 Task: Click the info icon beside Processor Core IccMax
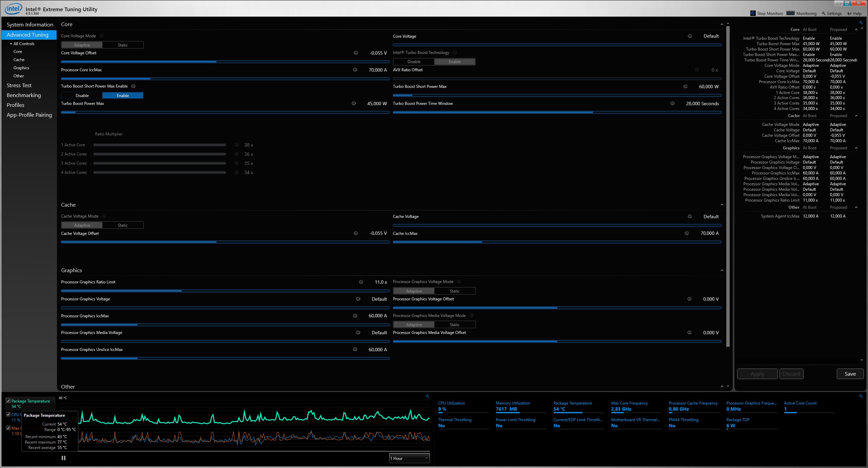pyautogui.click(x=355, y=70)
